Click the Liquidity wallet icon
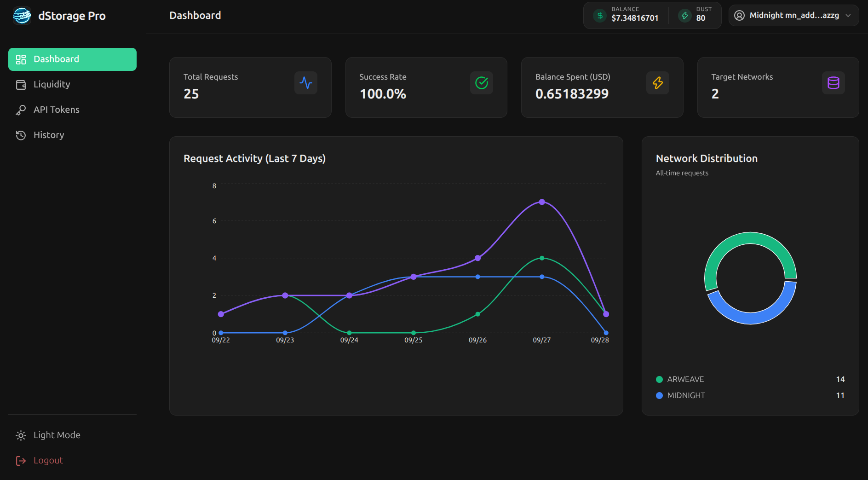The height and width of the screenshot is (480, 868). [x=21, y=85]
